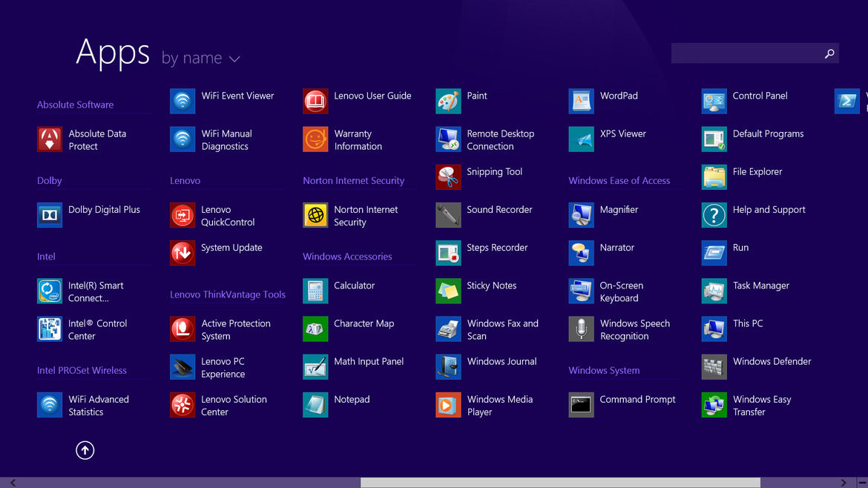Click the horizontal scrollbar thumb
This screenshot has height=488, width=868.
pos(560,483)
